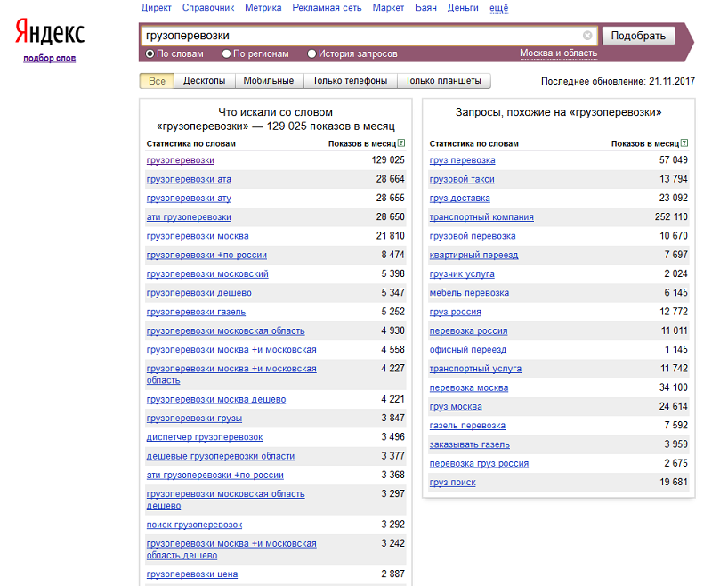This screenshot has height=586, width=728.
Task: Open the 'диспетчер грузоперевозок' link
Action: (205, 437)
